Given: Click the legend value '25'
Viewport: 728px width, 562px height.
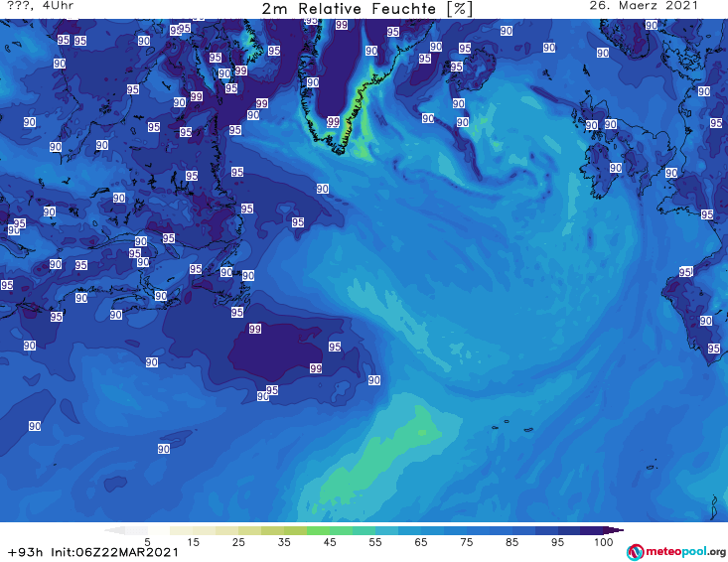Looking at the screenshot, I should tap(238, 542).
